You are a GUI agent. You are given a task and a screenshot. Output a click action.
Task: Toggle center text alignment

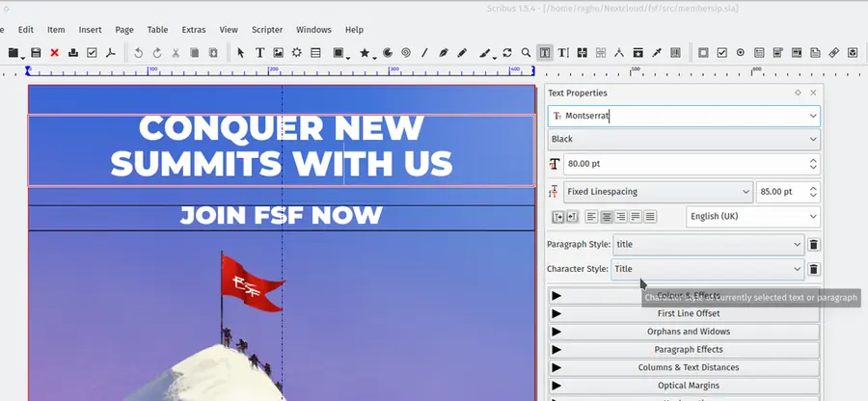point(607,217)
